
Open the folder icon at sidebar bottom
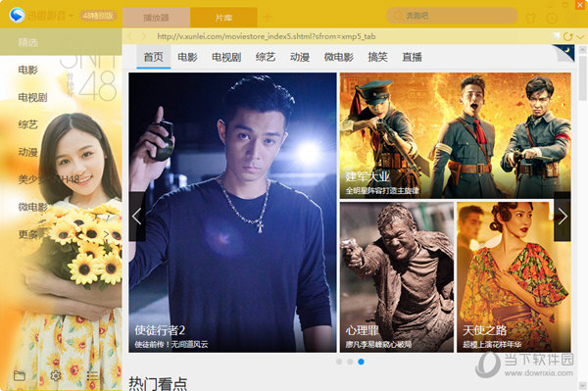(20, 375)
